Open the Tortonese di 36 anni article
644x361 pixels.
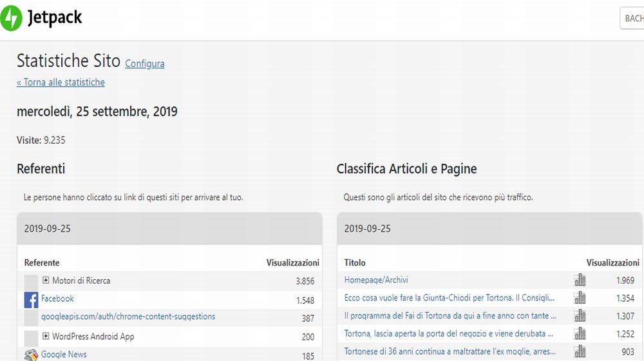click(x=449, y=352)
